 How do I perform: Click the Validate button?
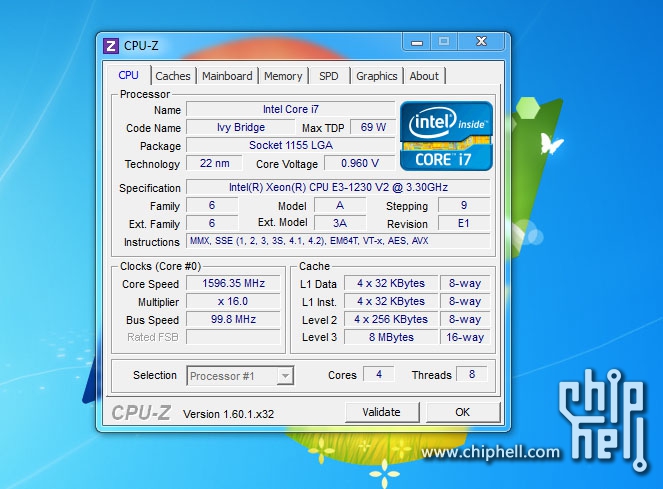tap(382, 412)
